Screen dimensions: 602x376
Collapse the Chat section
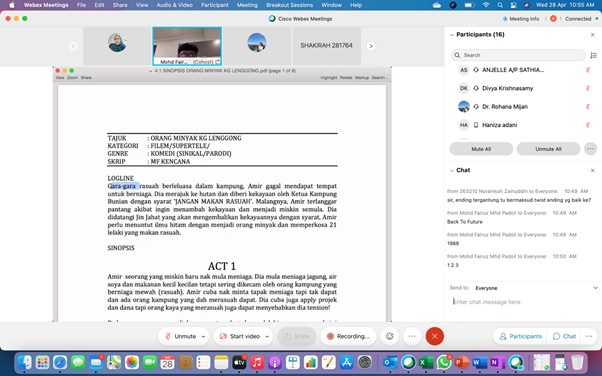click(x=452, y=171)
